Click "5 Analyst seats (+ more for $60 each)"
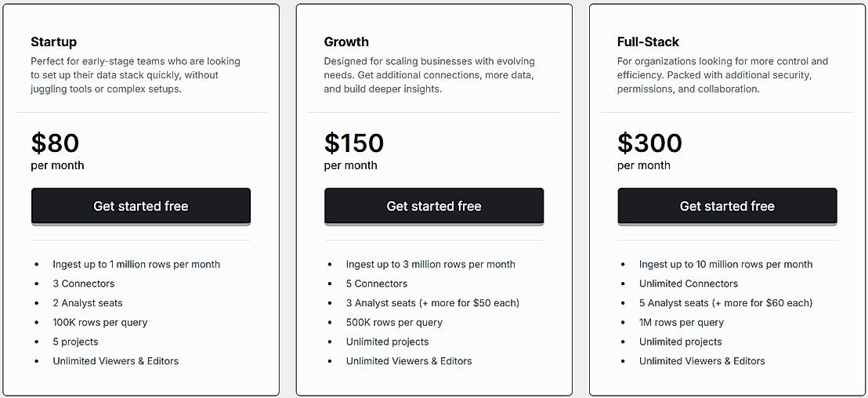868x398 pixels. (725, 302)
